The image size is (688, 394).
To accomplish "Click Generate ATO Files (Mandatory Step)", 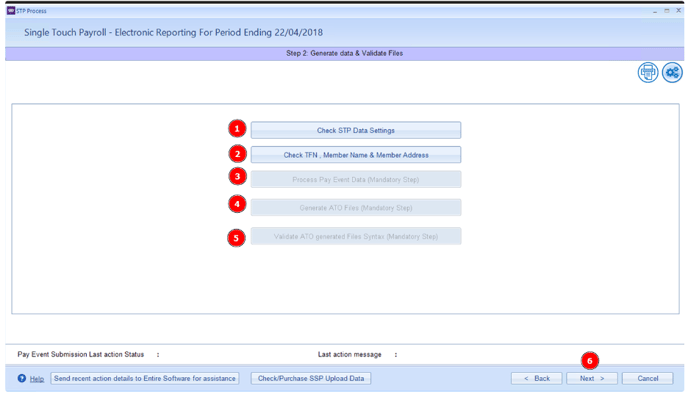I will coord(356,208).
